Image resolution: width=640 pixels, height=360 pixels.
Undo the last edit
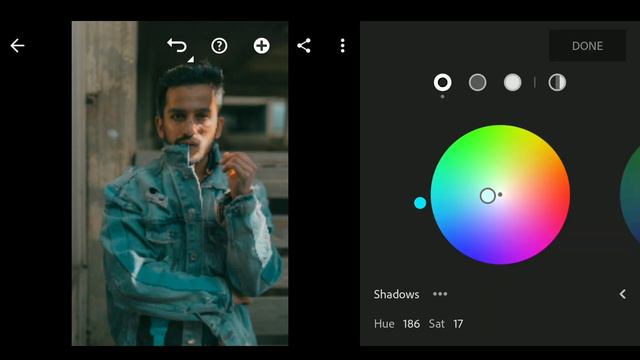tap(177, 45)
